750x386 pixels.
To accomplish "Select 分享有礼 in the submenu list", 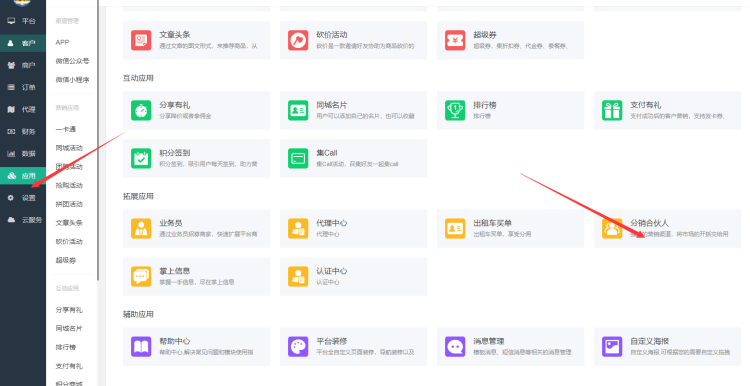I will pyautogui.click(x=69, y=310).
